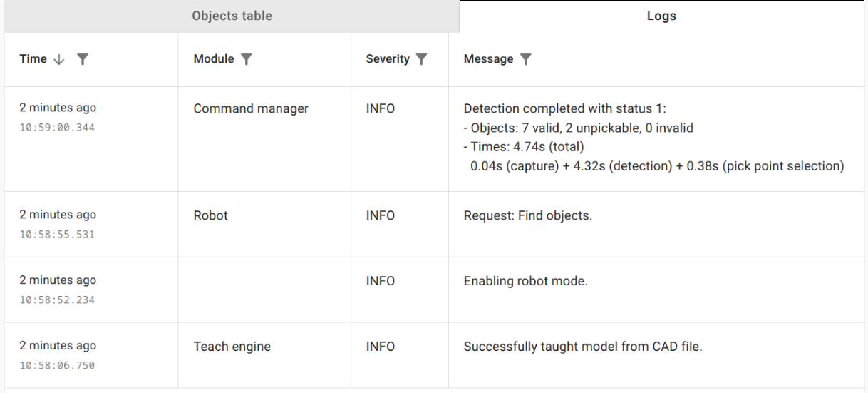The image size is (868, 393).
Task: Click the 10:58:06.750 timestamp
Action: tap(57, 366)
